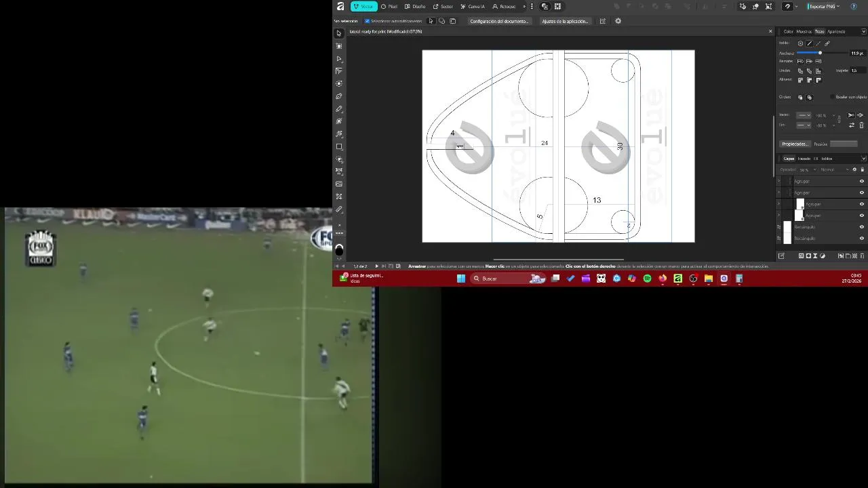Hide the last Rectángulo layer
Image resolution: width=868 pixels, height=488 pixels.
(x=862, y=239)
